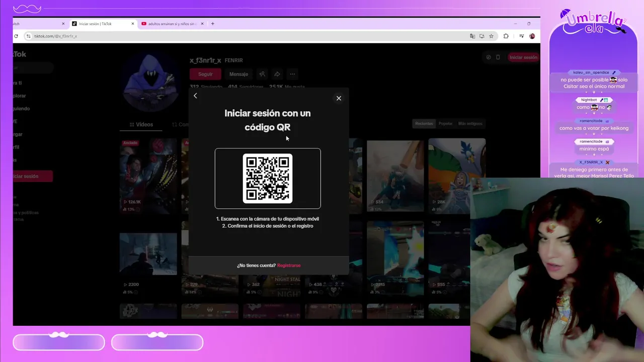Click the phone app icon near top-right login

498,57
